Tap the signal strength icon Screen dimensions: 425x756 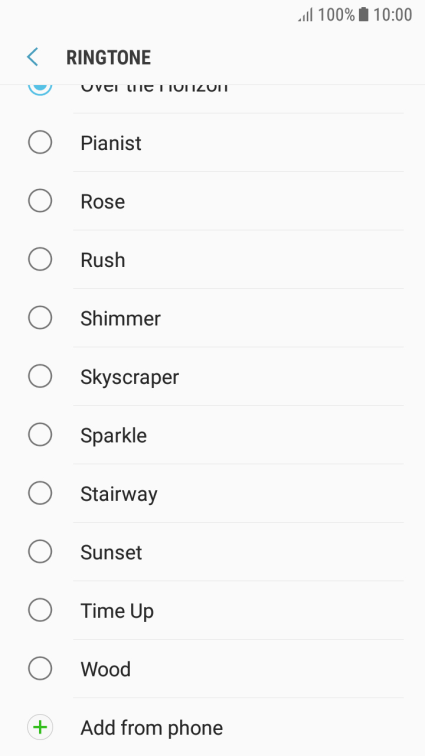305,15
